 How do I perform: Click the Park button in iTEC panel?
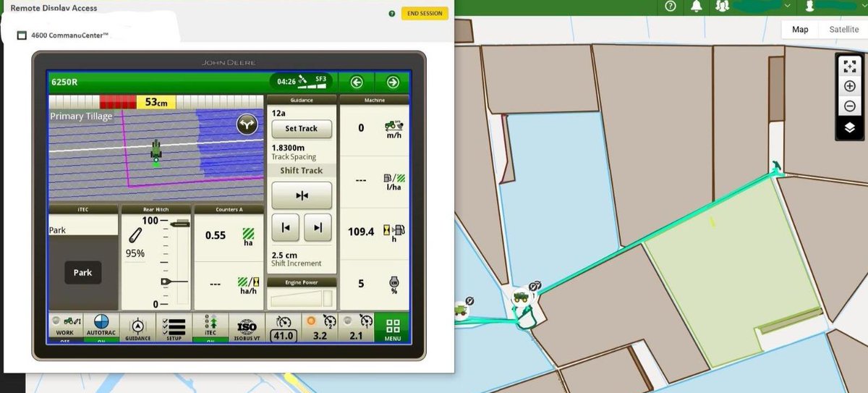pos(82,273)
